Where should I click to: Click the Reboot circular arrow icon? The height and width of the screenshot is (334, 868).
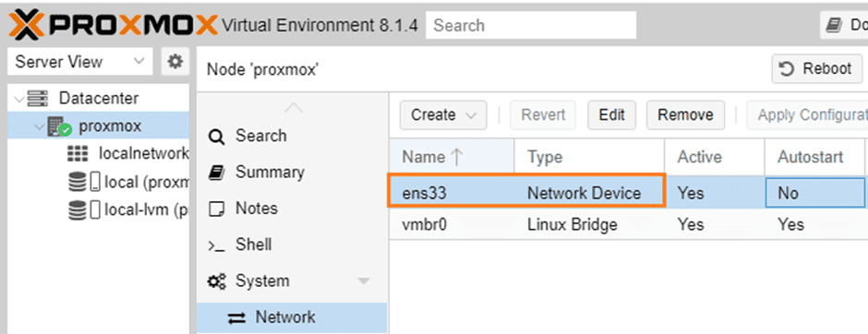pyautogui.click(x=787, y=69)
